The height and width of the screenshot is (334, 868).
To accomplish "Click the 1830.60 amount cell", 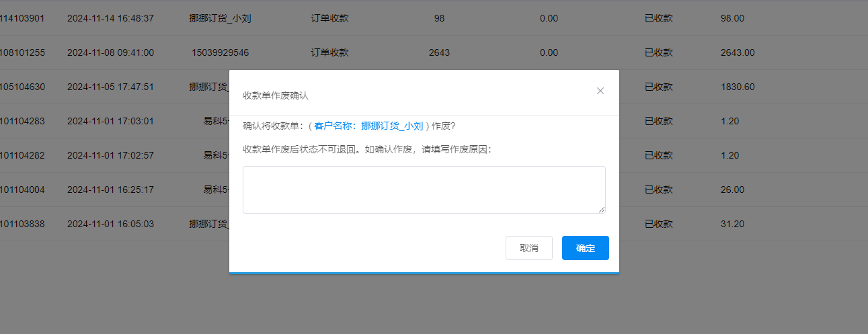I will pos(737,87).
